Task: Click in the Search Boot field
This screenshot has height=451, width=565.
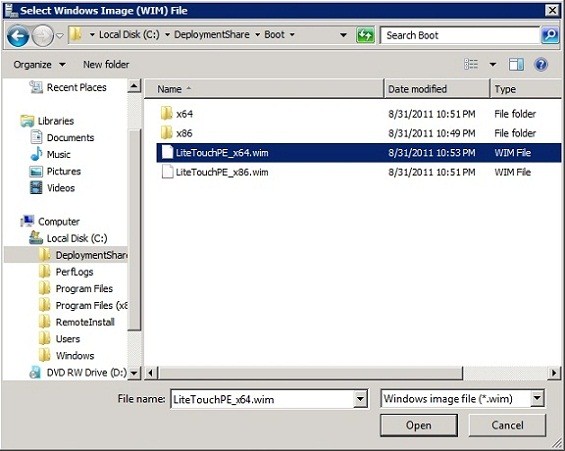Action: (x=460, y=35)
